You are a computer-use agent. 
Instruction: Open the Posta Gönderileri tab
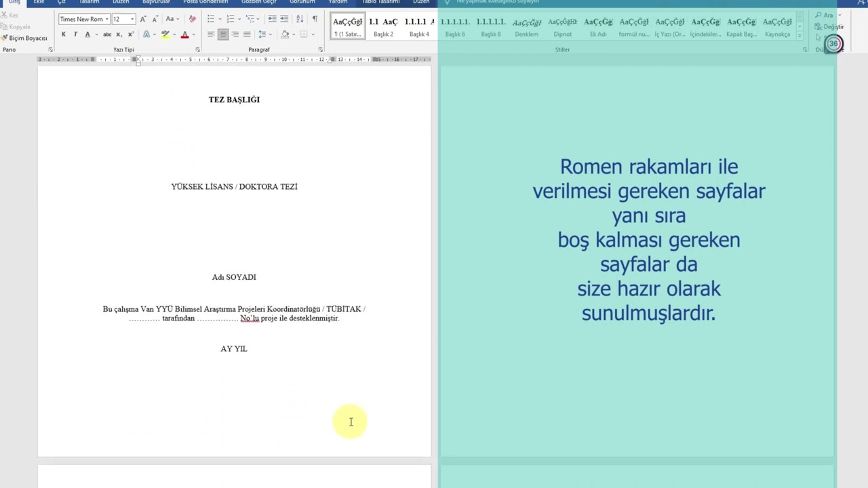pyautogui.click(x=205, y=2)
